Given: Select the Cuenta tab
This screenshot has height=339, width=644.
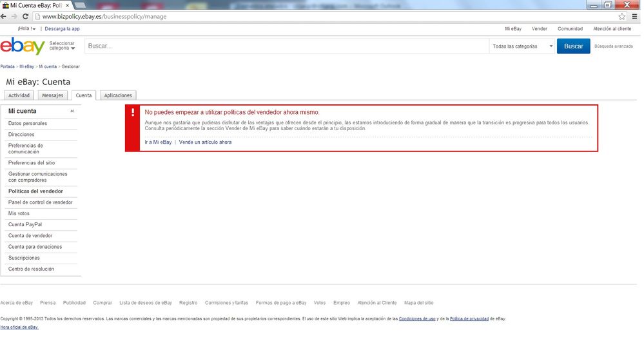Looking at the screenshot, I should click(x=84, y=95).
